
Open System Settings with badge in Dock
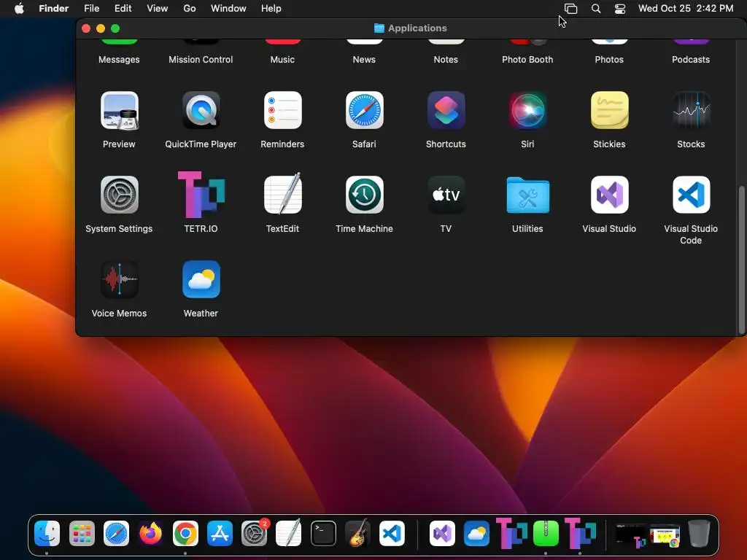(x=255, y=533)
